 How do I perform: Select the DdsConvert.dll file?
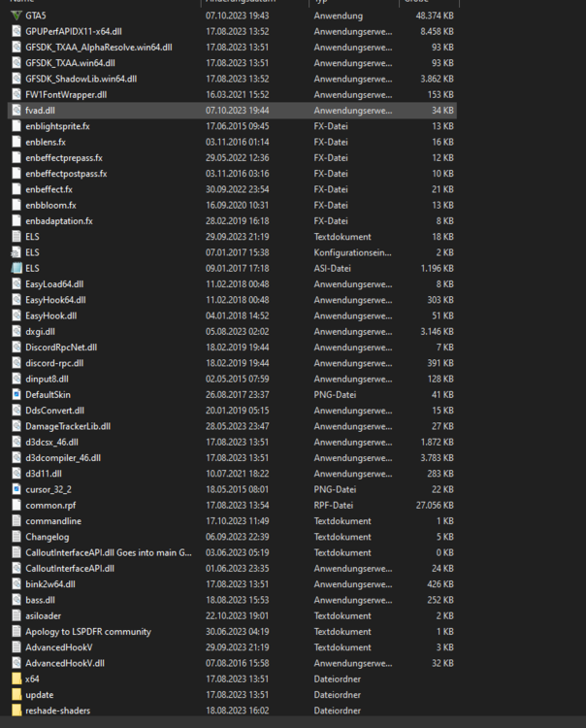54,411
